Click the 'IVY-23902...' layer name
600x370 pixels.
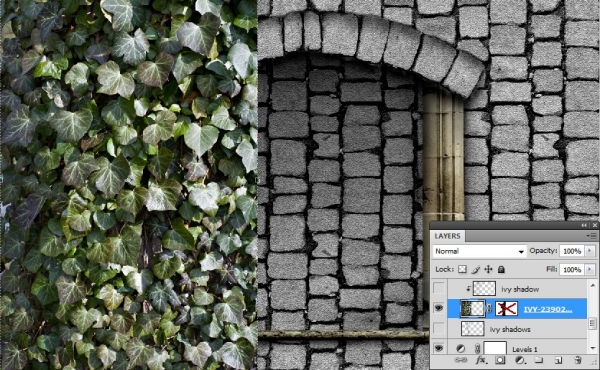(x=548, y=309)
